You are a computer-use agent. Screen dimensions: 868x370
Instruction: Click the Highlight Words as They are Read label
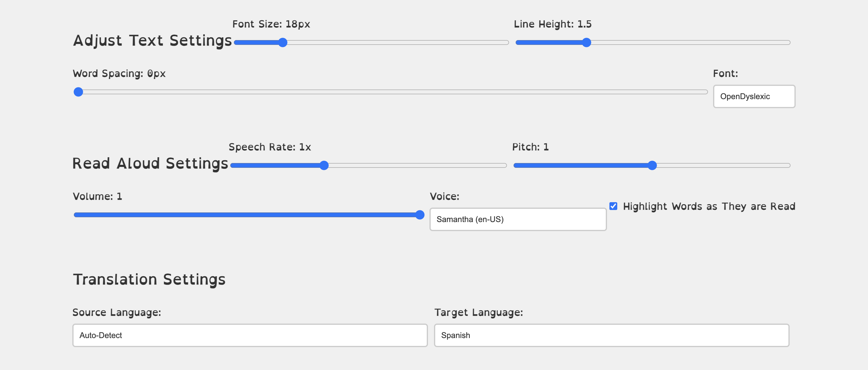709,206
